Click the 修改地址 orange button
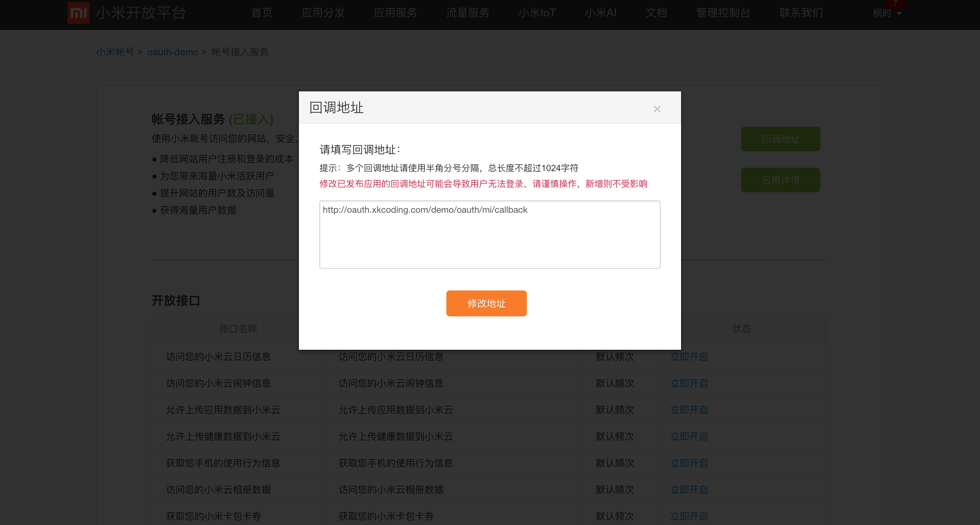980x525 pixels. (486, 303)
